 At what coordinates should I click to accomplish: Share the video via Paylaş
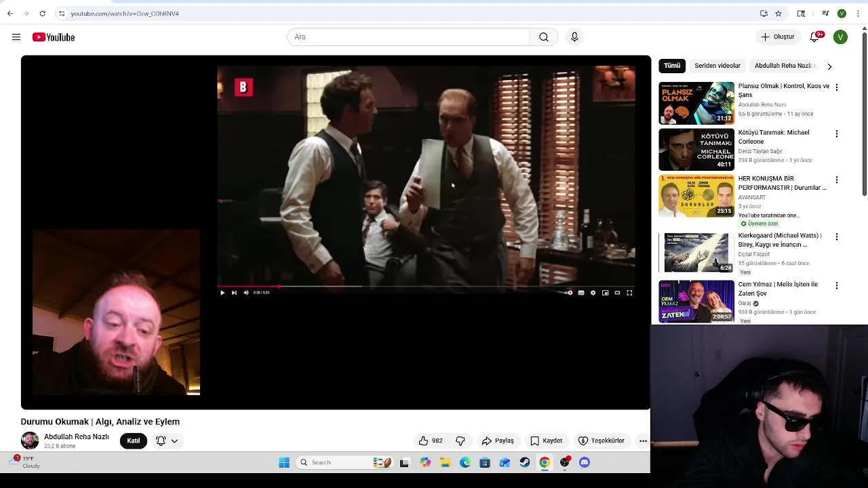pyautogui.click(x=498, y=441)
